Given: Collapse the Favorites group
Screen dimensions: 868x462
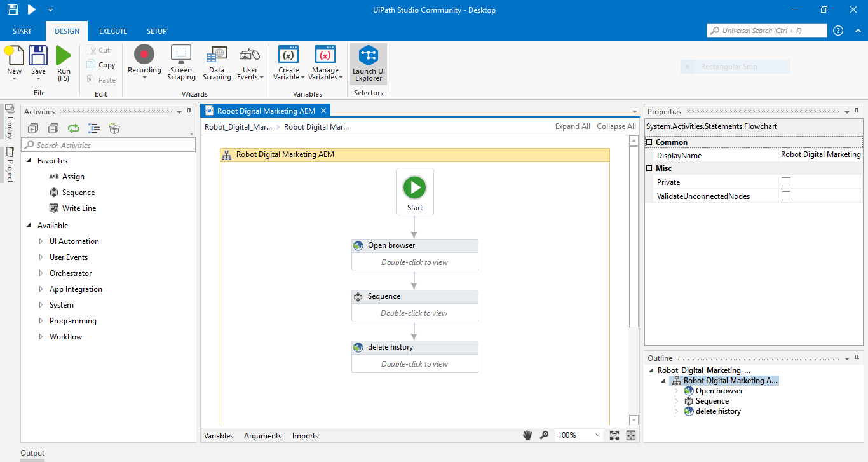Looking at the screenshot, I should 29,161.
